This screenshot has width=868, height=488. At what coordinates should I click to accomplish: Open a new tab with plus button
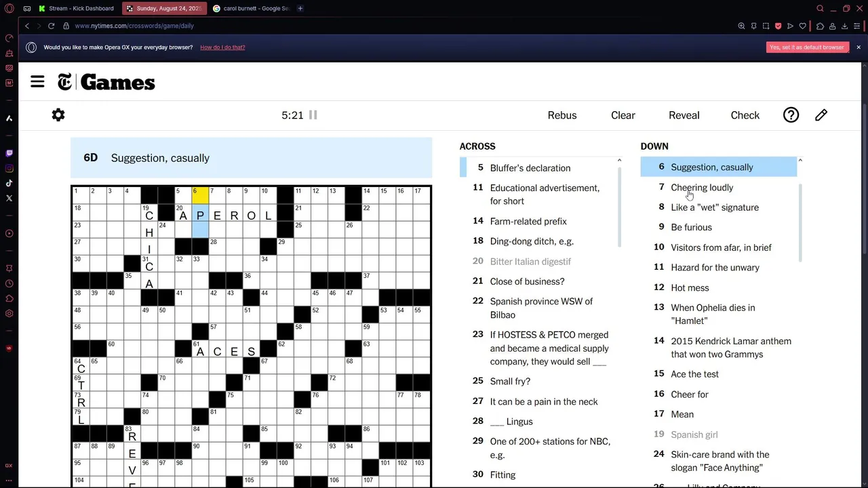click(x=300, y=8)
